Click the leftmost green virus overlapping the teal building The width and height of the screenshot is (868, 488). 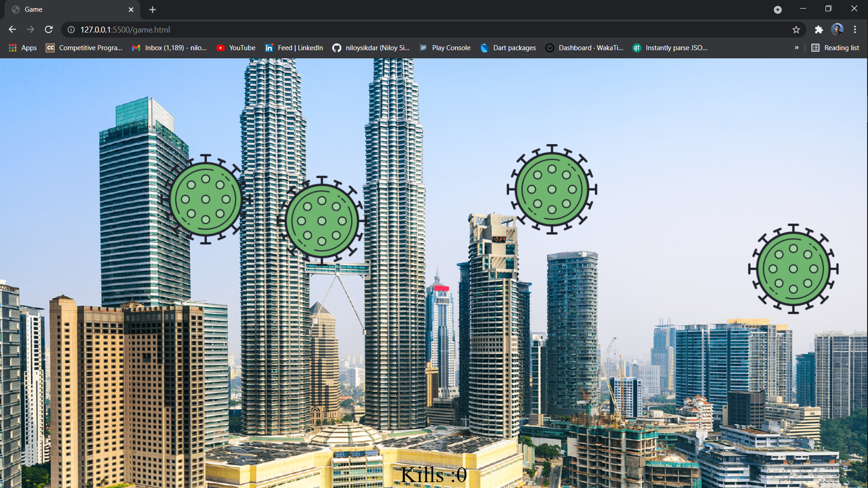tap(206, 199)
